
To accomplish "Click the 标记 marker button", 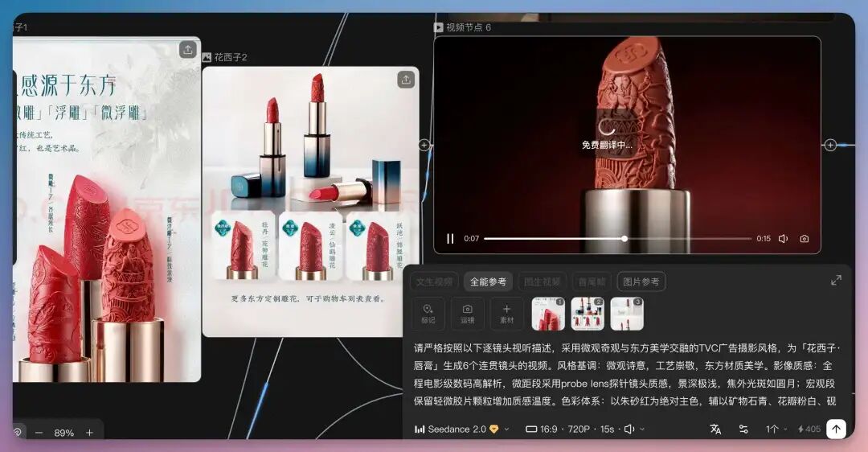I will [428, 314].
